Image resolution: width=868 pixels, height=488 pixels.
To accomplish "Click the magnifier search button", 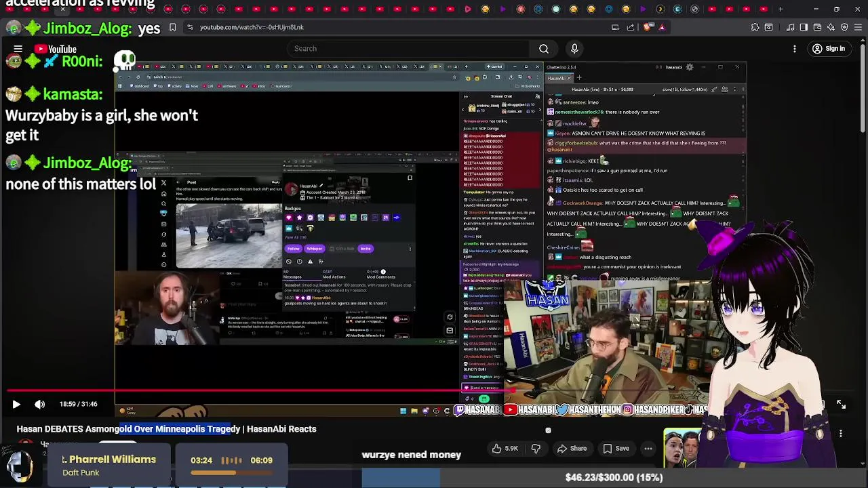I will click(x=544, y=49).
